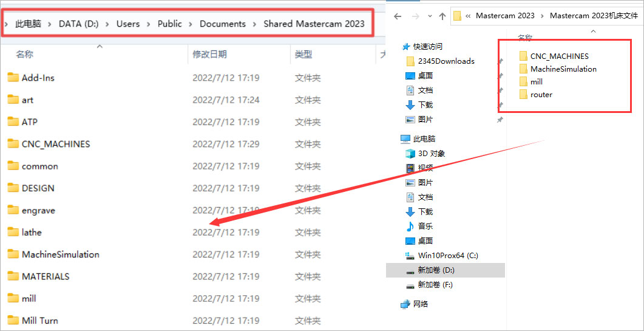Click the Back navigation arrow

397,16
